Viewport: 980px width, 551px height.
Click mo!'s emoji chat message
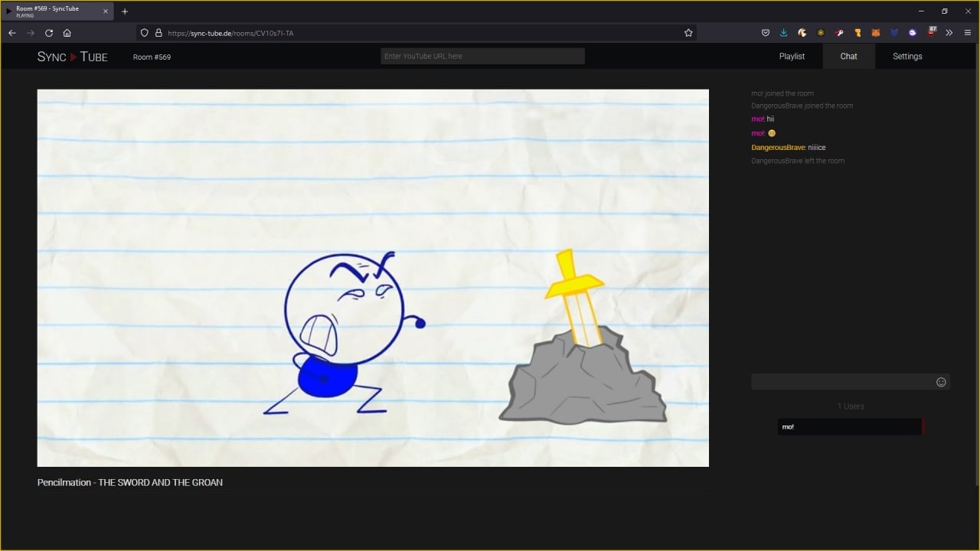[x=763, y=133]
